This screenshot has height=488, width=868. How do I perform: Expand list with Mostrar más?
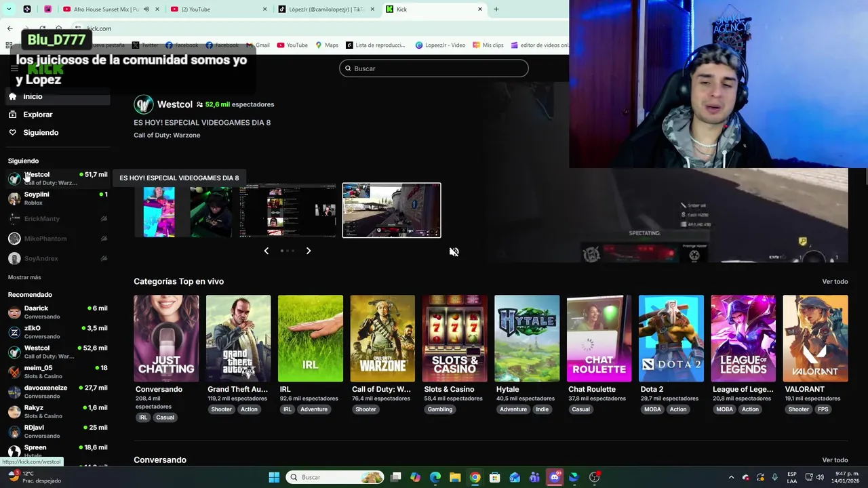click(x=24, y=277)
